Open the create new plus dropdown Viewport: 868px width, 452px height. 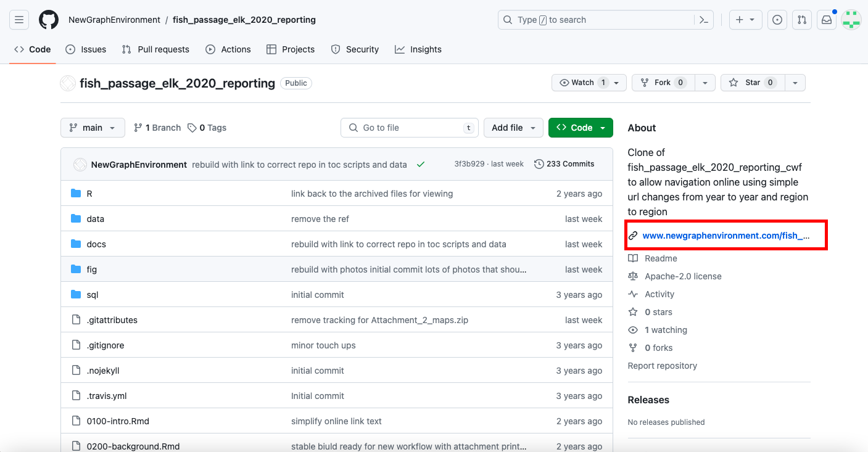(x=745, y=20)
